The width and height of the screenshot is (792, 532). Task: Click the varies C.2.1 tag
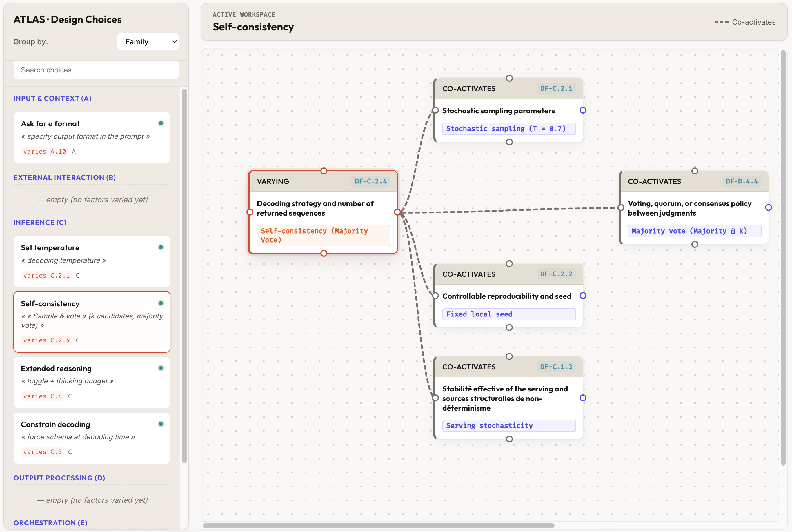tap(46, 276)
